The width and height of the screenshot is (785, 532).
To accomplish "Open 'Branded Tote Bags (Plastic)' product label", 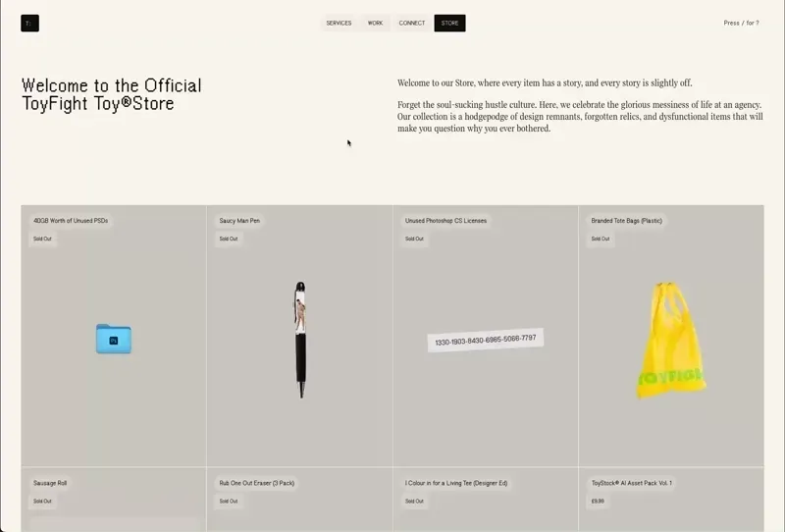I will click(626, 221).
